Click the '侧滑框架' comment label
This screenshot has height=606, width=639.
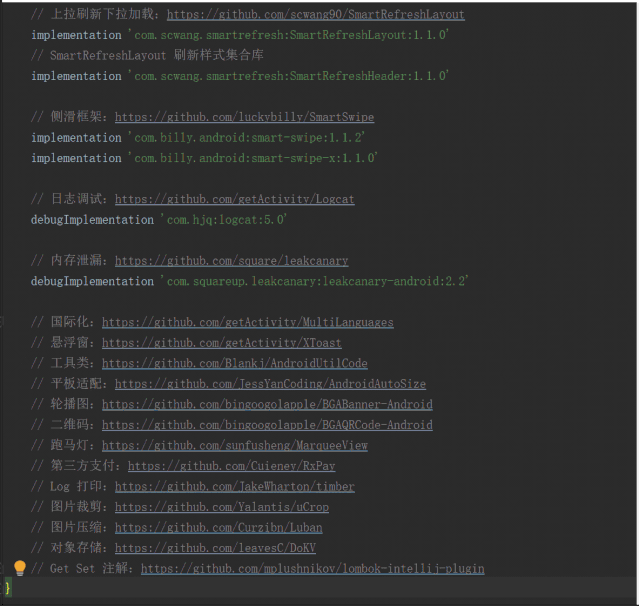point(76,117)
